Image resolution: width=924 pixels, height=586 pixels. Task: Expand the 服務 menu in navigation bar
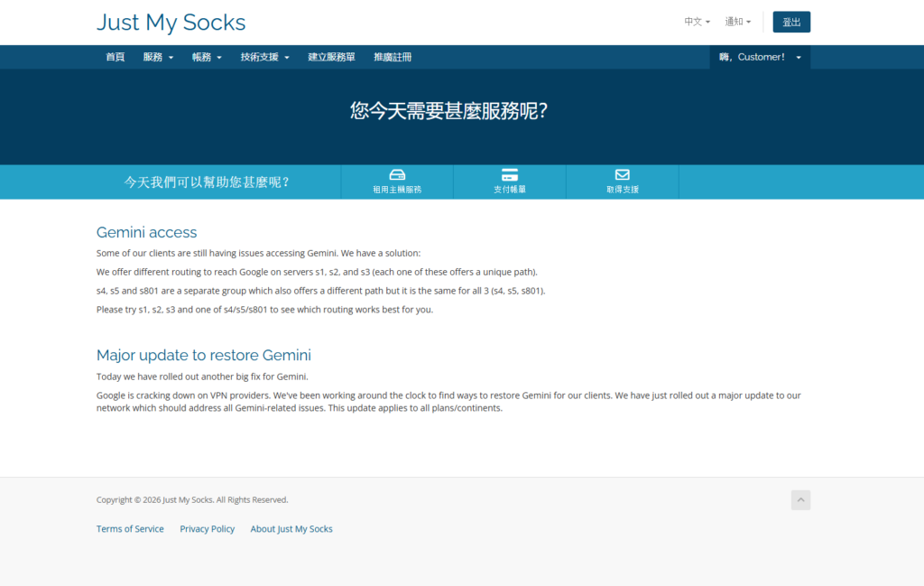[158, 57]
